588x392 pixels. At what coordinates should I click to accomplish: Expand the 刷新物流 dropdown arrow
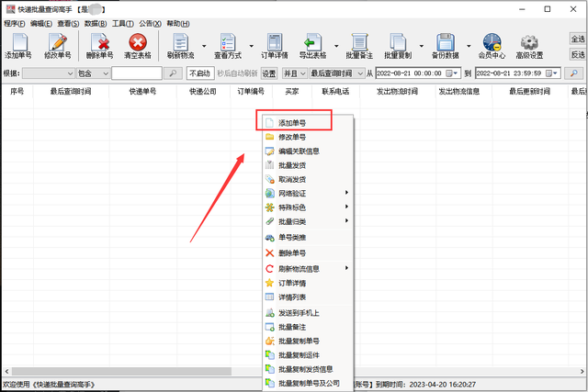pyautogui.click(x=204, y=46)
